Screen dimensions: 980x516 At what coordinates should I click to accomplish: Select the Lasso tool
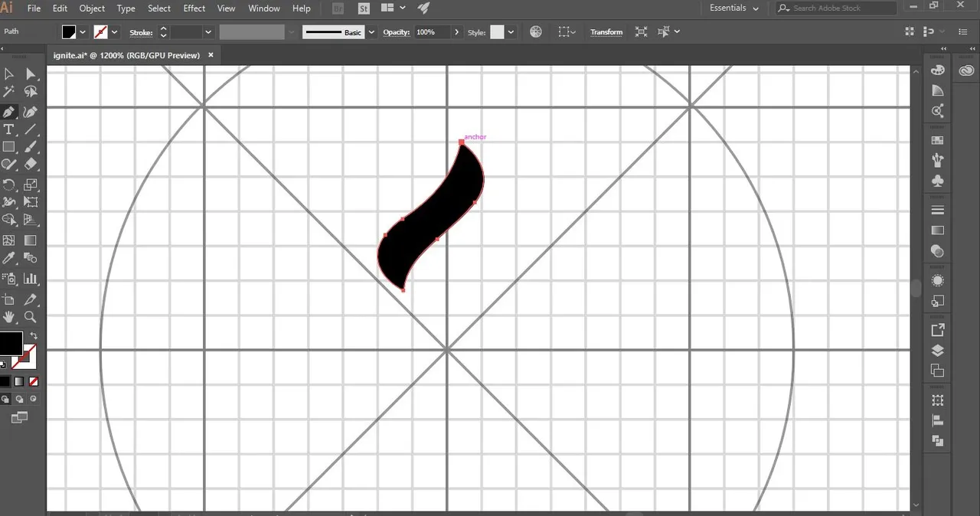pos(31,92)
